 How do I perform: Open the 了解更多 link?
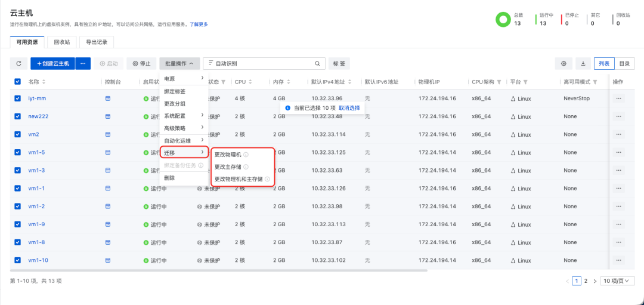(x=199, y=24)
